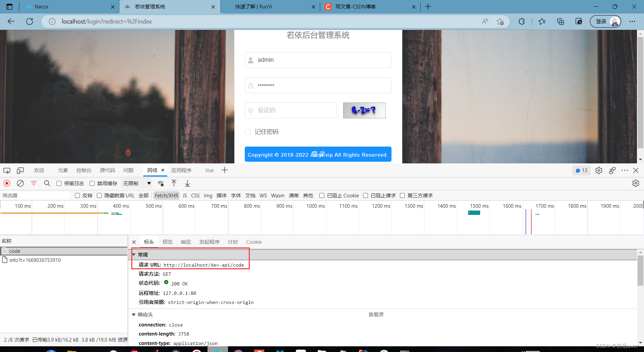The width and height of the screenshot is (644, 352).
Task: Open browser extensions menu
Action: pos(521,22)
